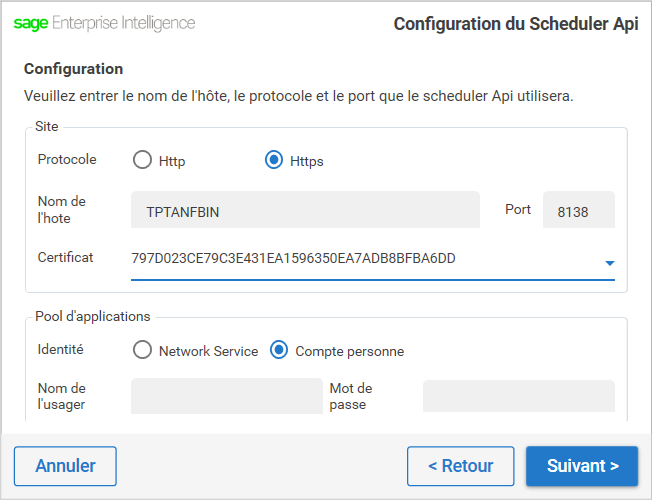Go back with the Retour button
652x500 pixels.
(x=461, y=466)
